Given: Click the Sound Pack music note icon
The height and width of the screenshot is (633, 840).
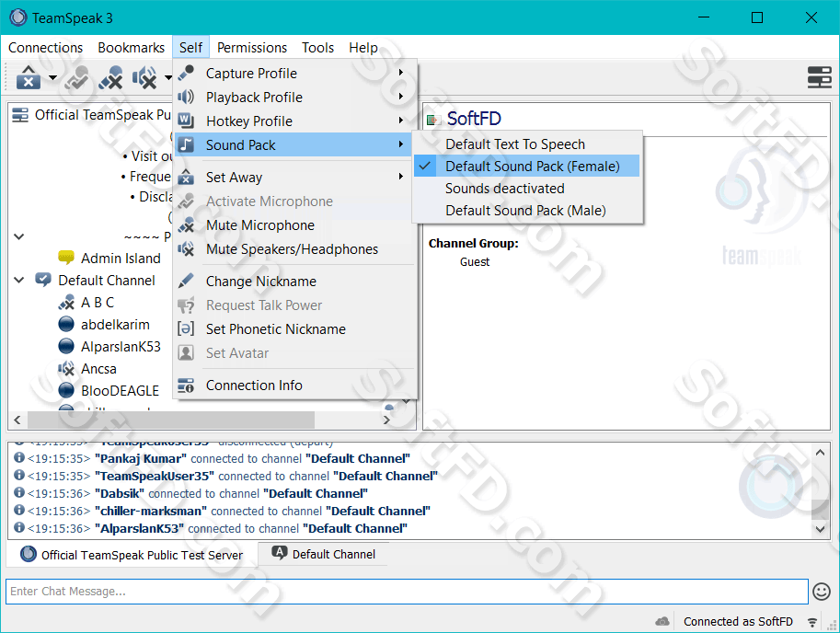Looking at the screenshot, I should click(x=186, y=144).
